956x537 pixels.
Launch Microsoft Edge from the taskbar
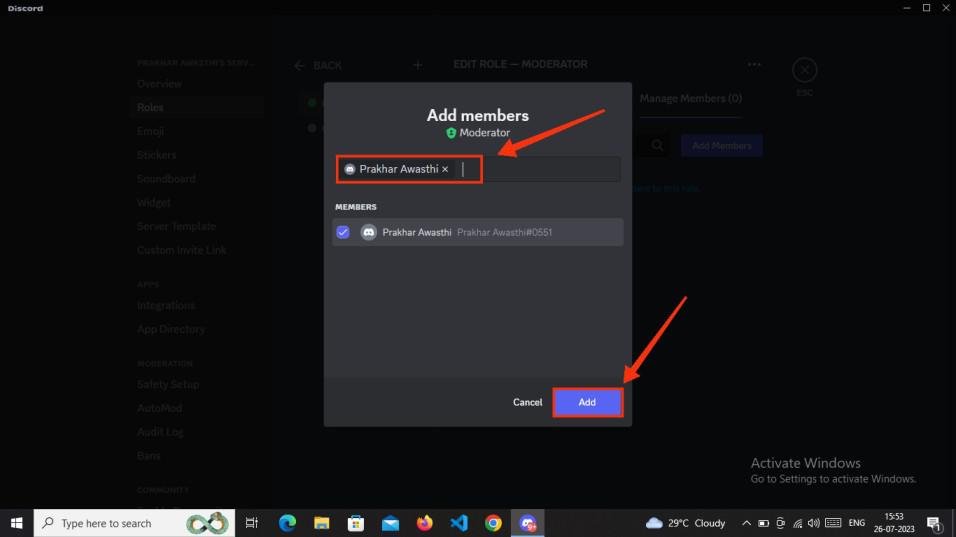pyautogui.click(x=287, y=523)
